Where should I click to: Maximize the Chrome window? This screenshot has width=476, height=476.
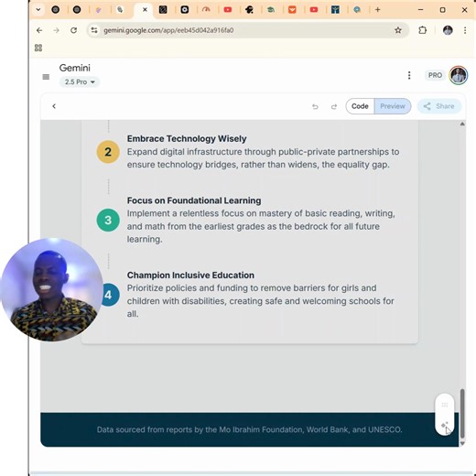442,10
